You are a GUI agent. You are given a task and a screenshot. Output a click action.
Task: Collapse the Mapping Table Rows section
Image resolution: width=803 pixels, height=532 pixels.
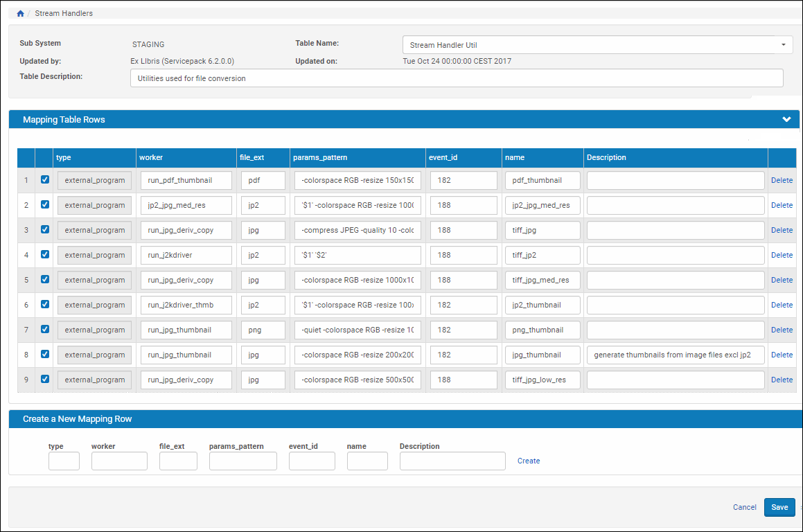pos(786,119)
